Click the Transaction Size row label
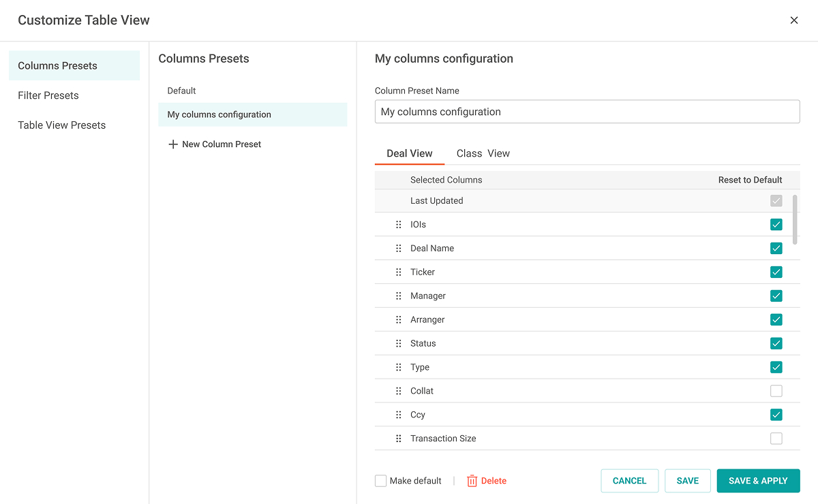818x504 pixels. (x=443, y=439)
